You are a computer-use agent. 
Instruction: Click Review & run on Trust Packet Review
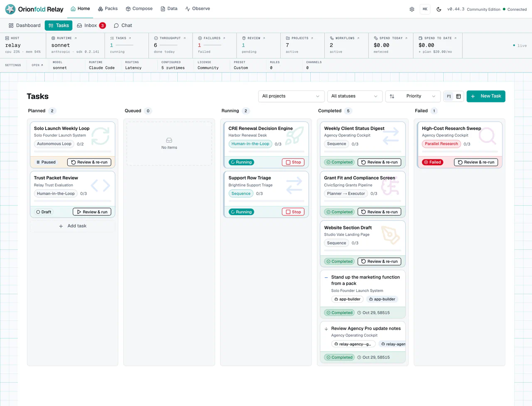click(x=92, y=212)
